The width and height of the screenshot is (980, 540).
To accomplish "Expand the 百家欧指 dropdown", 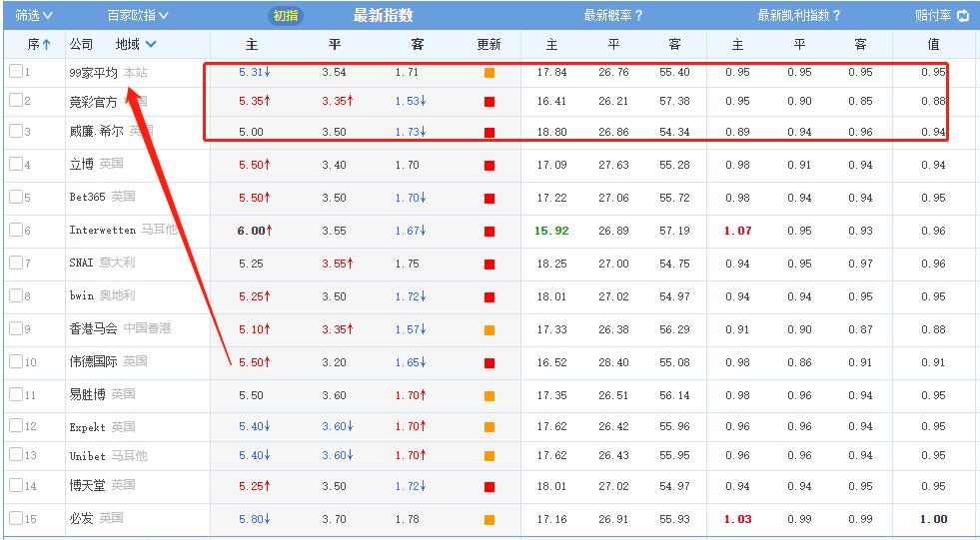I will (138, 16).
